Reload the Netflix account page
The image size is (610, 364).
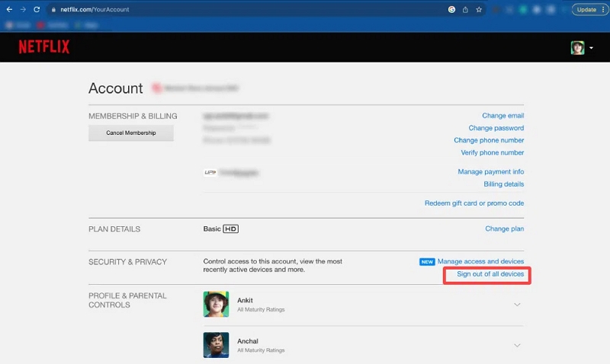(x=37, y=9)
